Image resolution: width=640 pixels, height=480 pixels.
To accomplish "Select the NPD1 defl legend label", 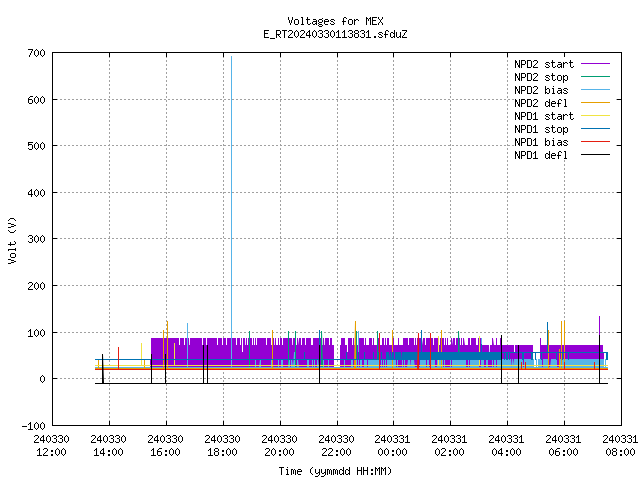I will [x=541, y=155].
